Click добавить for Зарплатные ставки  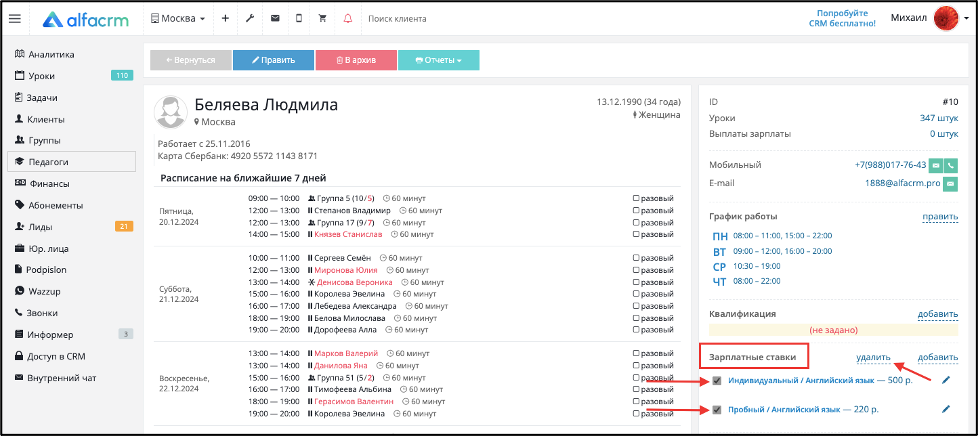[x=938, y=357]
